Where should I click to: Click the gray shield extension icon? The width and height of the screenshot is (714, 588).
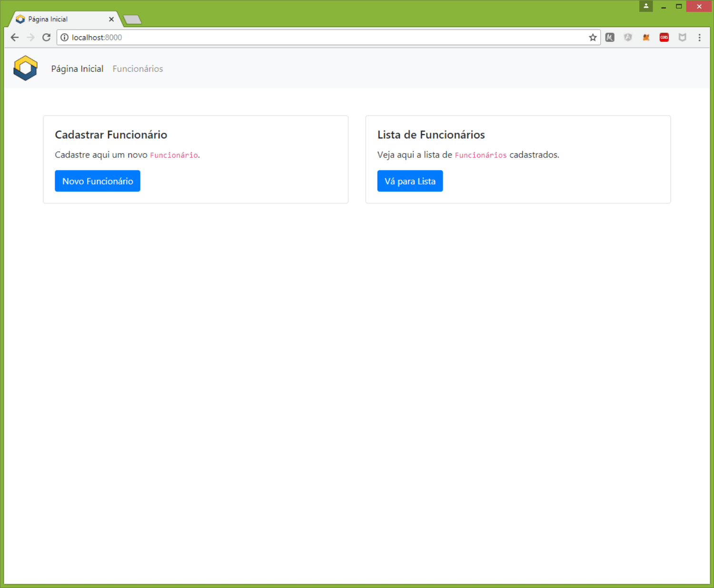click(682, 38)
